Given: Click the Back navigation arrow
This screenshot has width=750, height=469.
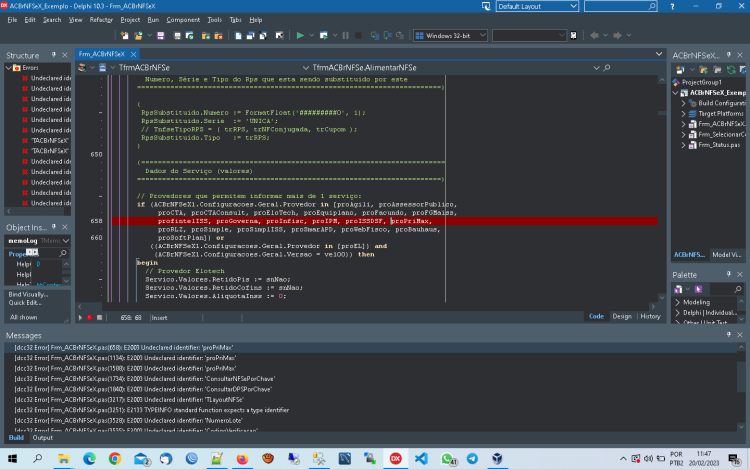Looking at the screenshot, I should 595,35.
